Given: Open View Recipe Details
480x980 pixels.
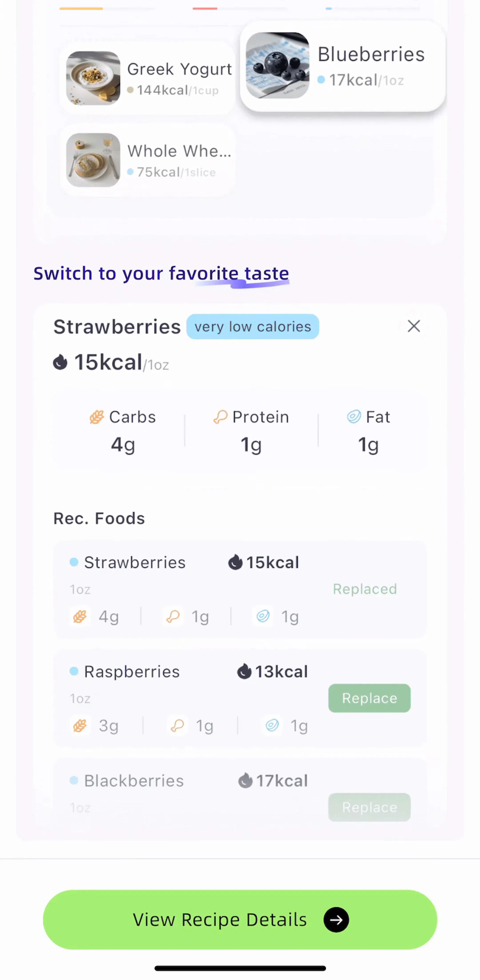Looking at the screenshot, I should [240, 920].
